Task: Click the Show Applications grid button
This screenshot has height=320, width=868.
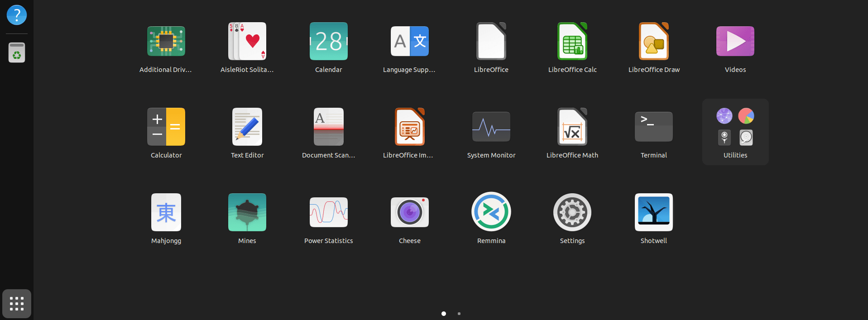Action: coord(17,304)
